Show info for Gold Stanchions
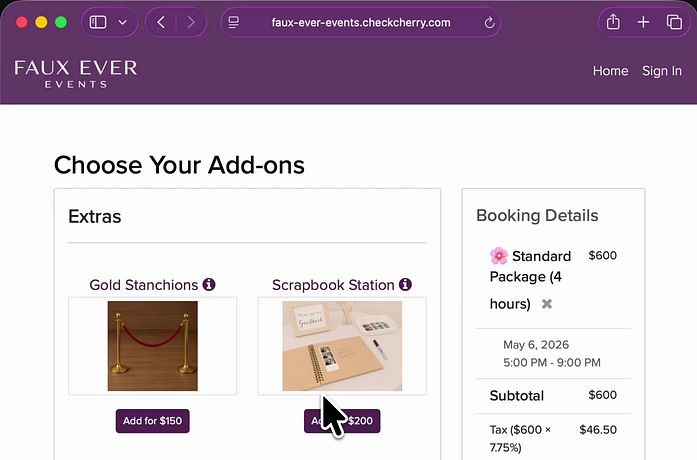This screenshot has height=460, width=697. coord(209,285)
